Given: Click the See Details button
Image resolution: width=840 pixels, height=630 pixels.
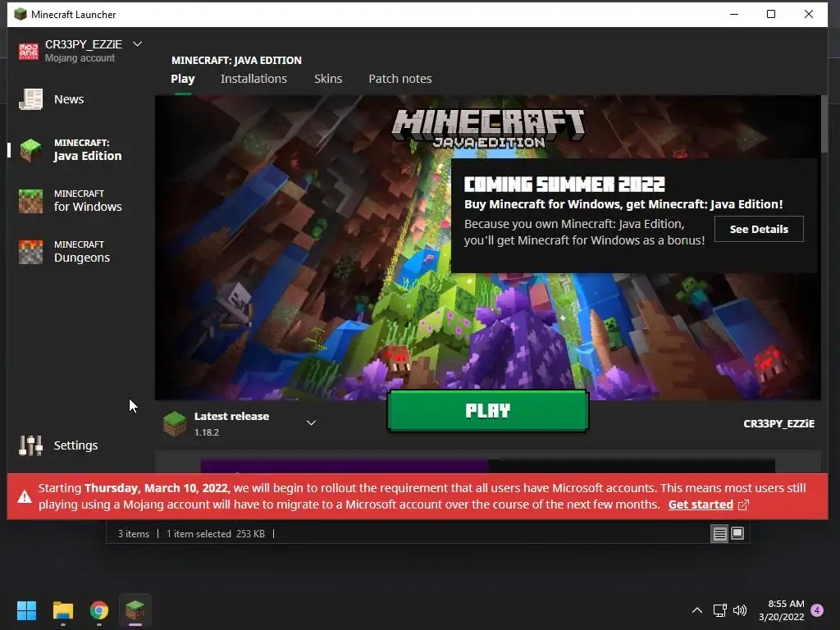Looking at the screenshot, I should click(759, 230).
